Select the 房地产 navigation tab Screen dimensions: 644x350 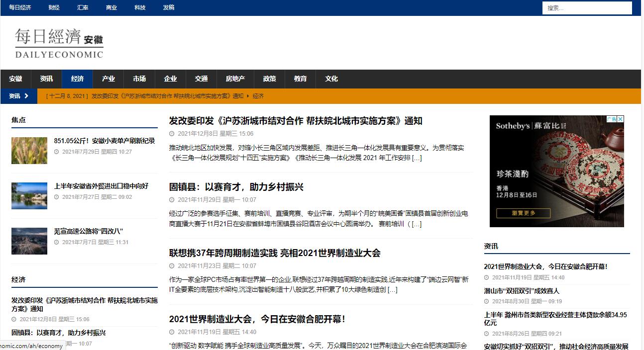tap(235, 79)
